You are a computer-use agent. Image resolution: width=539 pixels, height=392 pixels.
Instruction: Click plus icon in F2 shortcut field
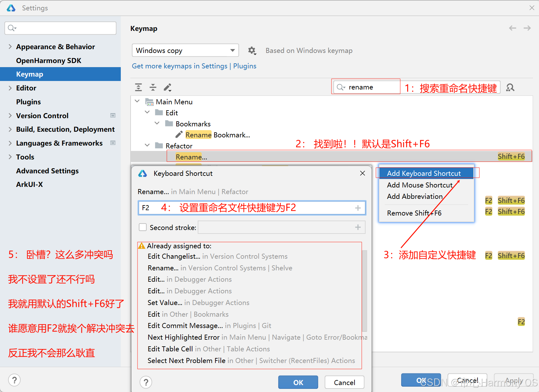358,208
